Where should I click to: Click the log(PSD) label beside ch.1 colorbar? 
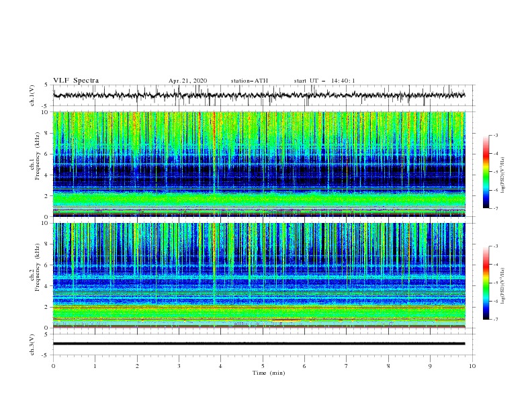tap(503, 175)
